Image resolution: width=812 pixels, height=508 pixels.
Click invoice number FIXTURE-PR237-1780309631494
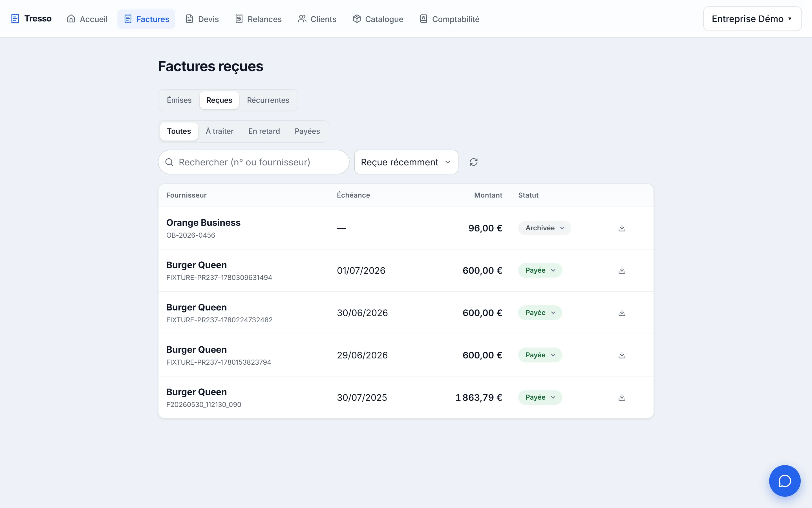point(219,277)
